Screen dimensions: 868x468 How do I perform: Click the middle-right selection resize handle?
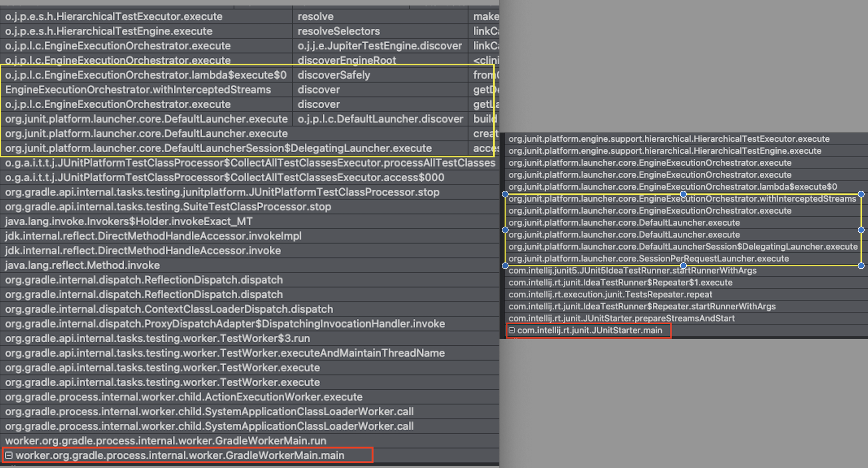click(x=861, y=230)
